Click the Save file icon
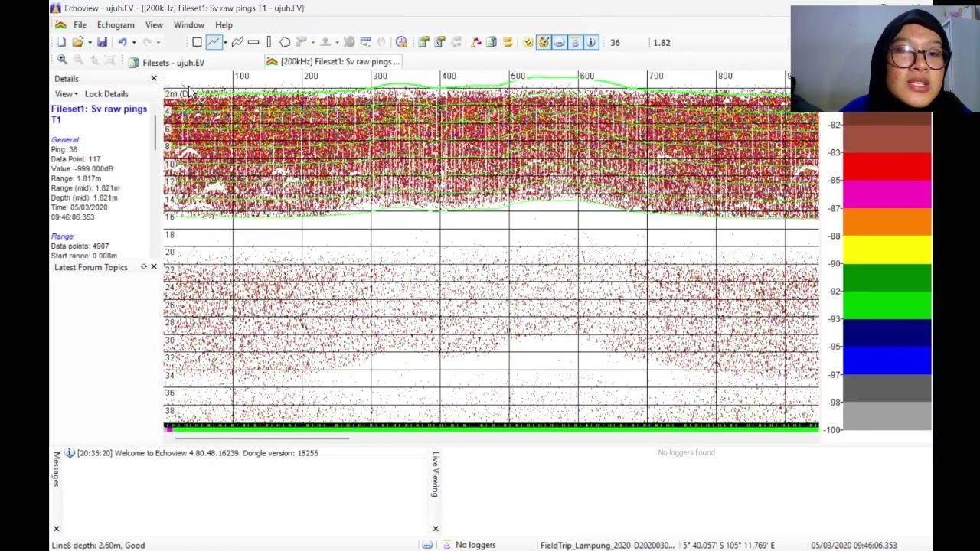The image size is (980, 551). point(102,42)
